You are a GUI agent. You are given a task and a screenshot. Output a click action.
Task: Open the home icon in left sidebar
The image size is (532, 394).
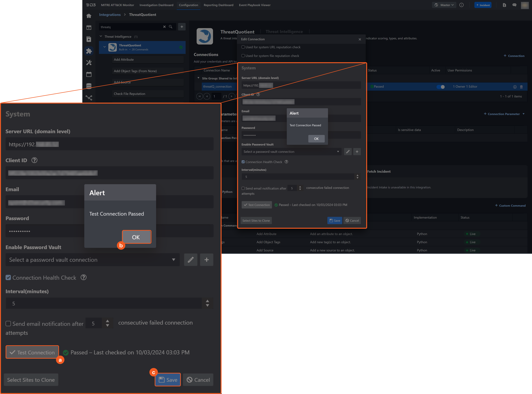pyautogui.click(x=89, y=16)
